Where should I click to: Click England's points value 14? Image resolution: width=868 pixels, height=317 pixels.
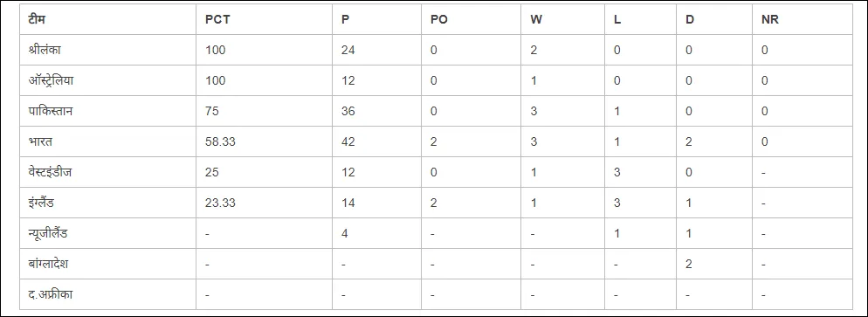tap(348, 203)
